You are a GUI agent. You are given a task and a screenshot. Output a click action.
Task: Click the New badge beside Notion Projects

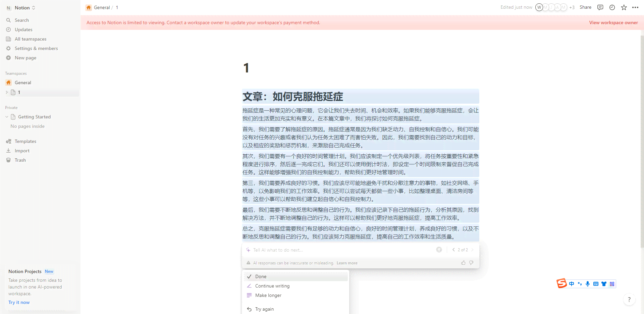point(49,271)
